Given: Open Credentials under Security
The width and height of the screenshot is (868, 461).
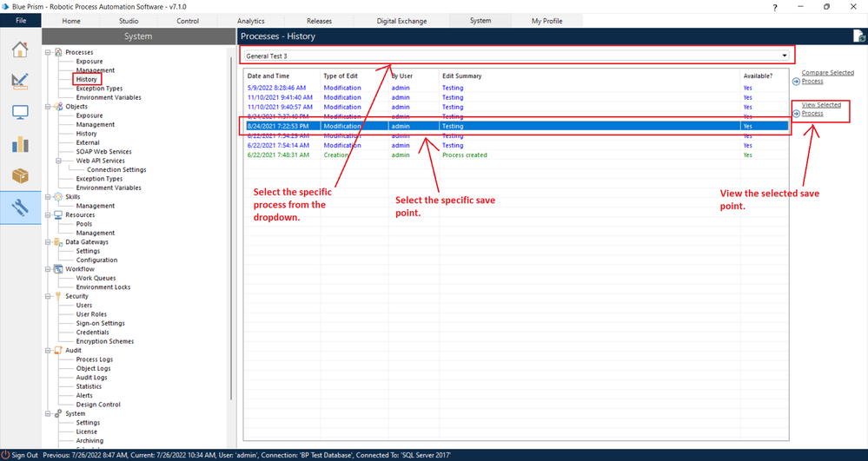Looking at the screenshot, I should click(x=92, y=332).
